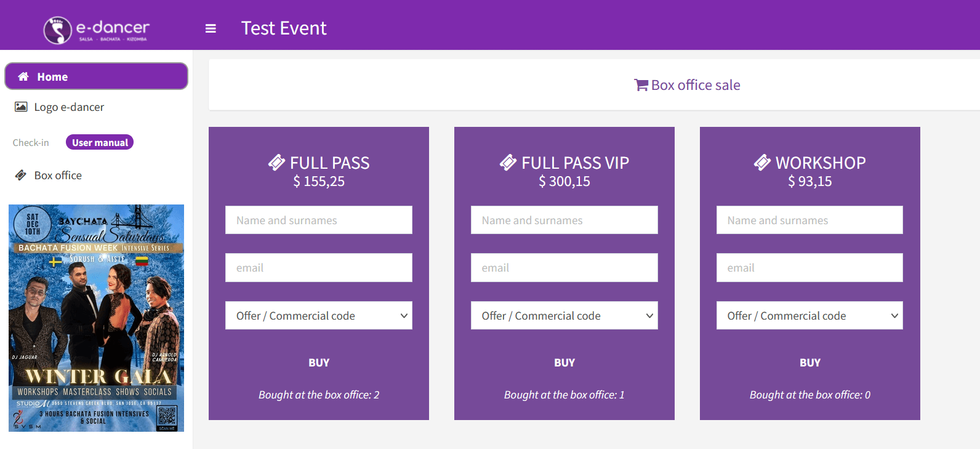Expand FULL PASS VIP commercial code dropdown

(x=564, y=315)
